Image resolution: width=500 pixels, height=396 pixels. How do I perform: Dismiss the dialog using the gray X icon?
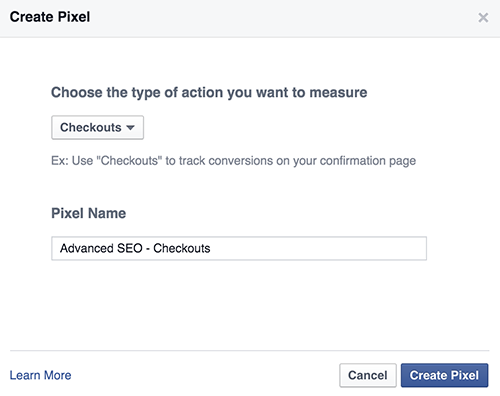pos(483,17)
